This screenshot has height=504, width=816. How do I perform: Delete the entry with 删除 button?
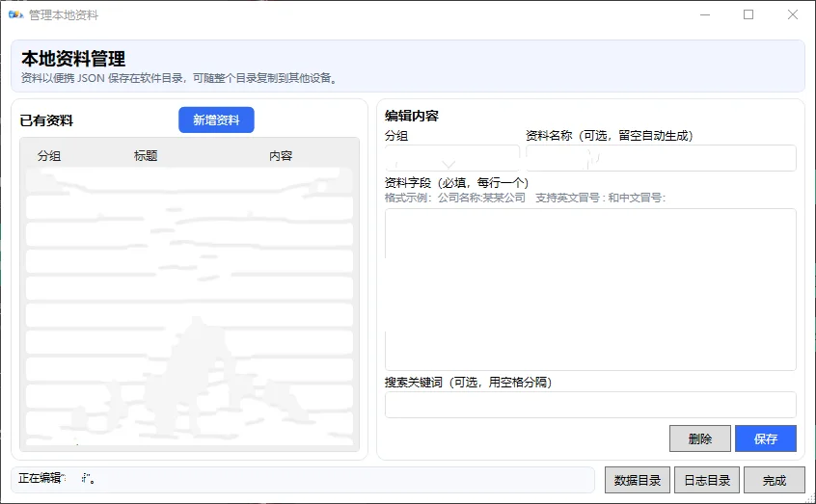point(700,438)
